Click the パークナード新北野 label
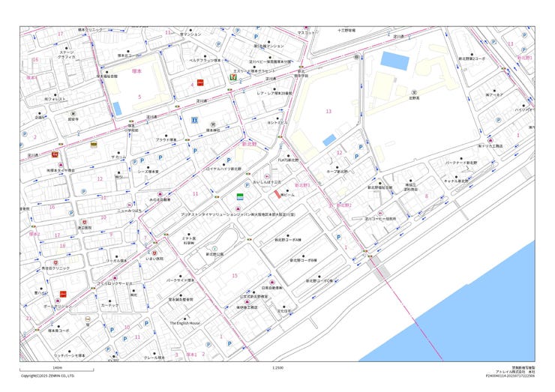 460,163
